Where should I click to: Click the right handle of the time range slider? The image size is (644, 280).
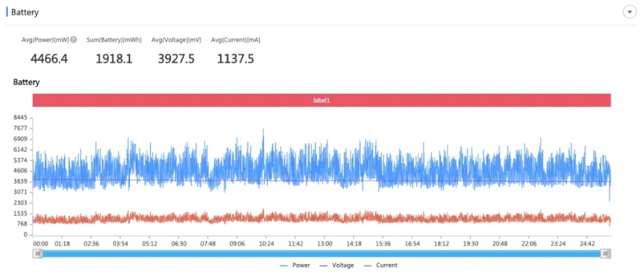tap(606, 253)
